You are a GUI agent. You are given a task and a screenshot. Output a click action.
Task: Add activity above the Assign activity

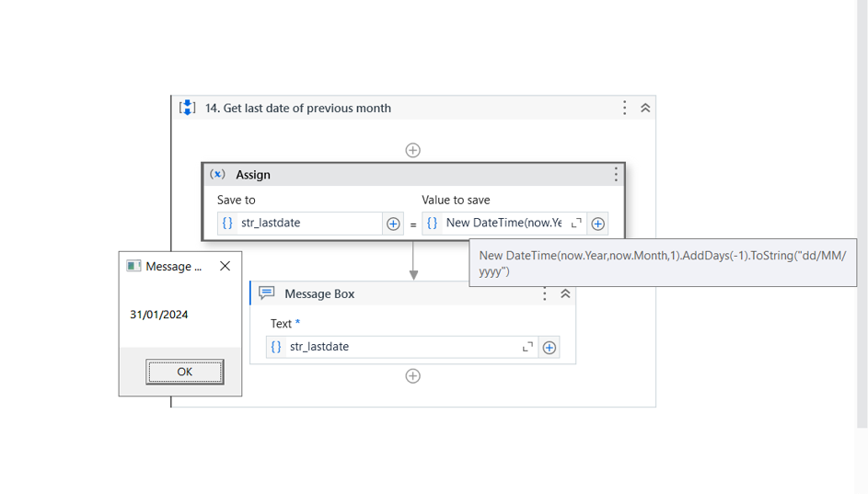[x=412, y=150]
